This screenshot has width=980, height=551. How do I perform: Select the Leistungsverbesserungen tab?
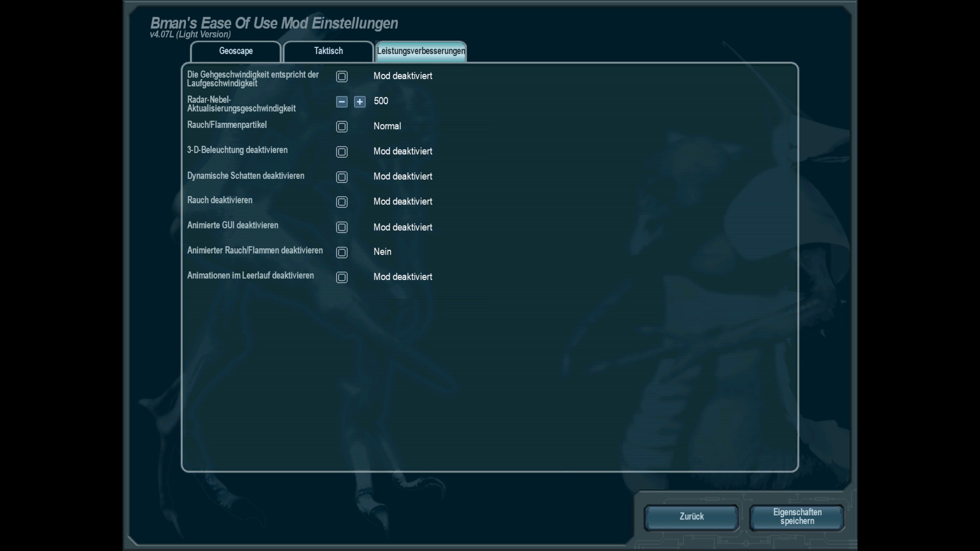421,51
